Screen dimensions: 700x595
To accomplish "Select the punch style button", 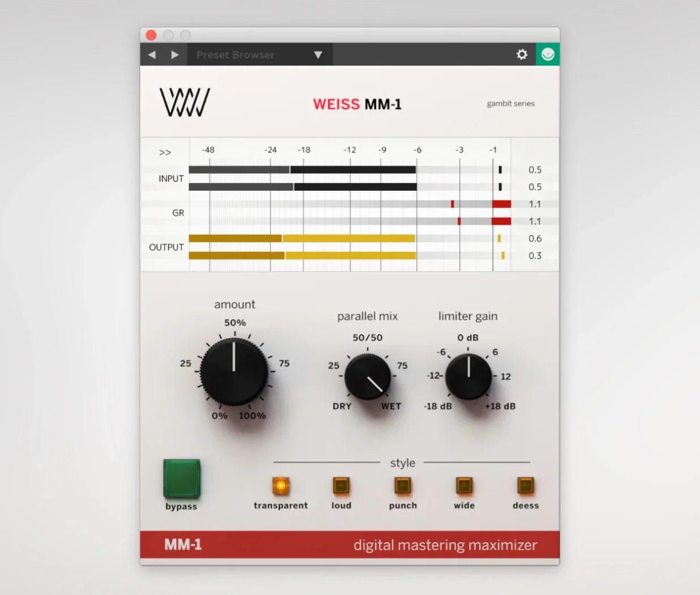I will point(402,486).
